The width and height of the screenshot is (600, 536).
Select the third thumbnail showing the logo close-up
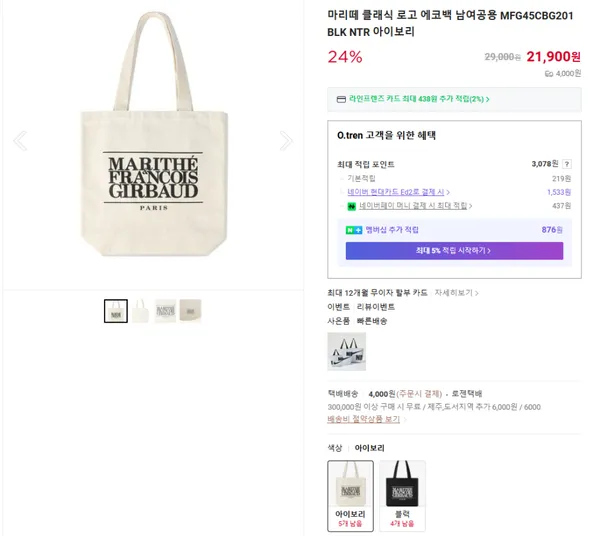pyautogui.click(x=165, y=311)
